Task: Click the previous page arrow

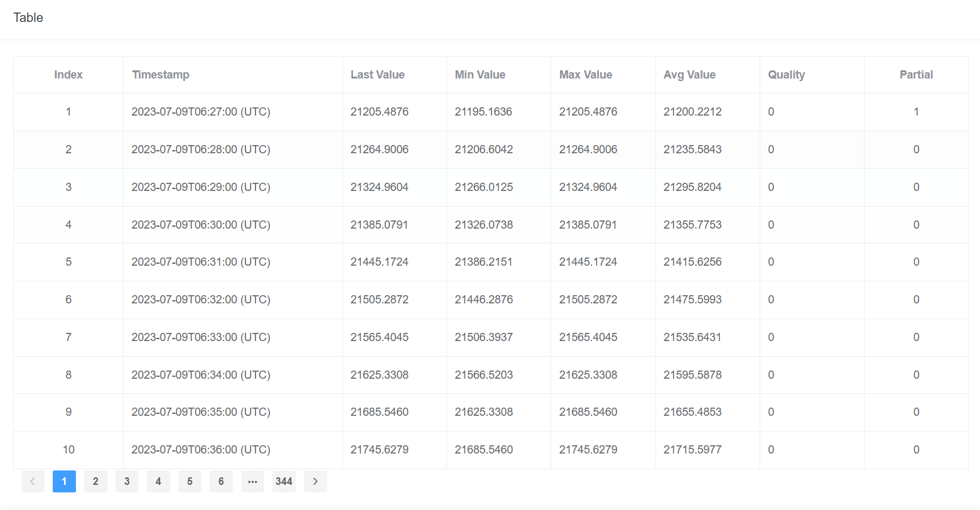Action: coord(33,482)
